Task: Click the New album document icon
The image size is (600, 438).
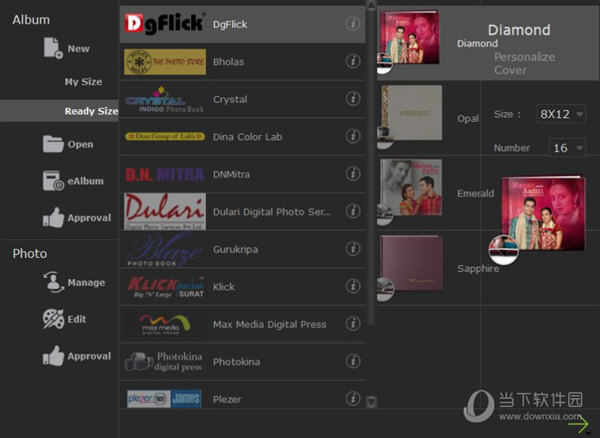Action: click(x=53, y=48)
